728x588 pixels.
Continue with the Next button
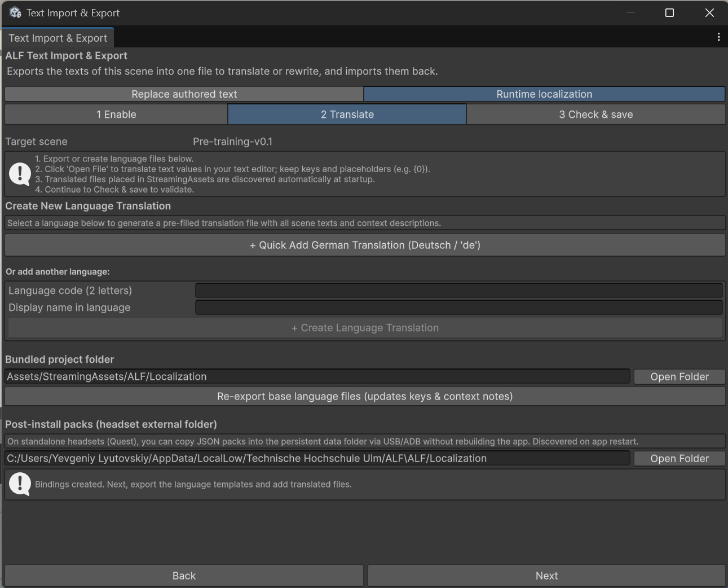click(x=546, y=576)
